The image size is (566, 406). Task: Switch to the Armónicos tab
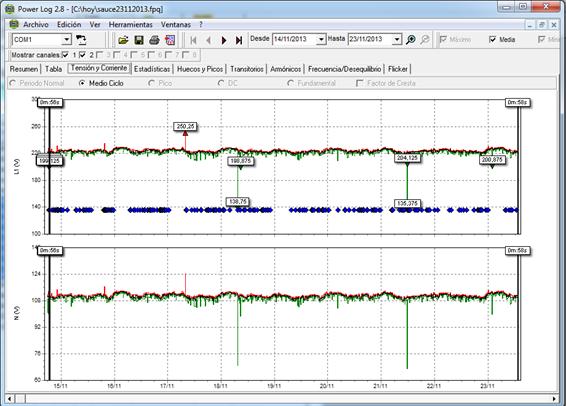click(286, 69)
